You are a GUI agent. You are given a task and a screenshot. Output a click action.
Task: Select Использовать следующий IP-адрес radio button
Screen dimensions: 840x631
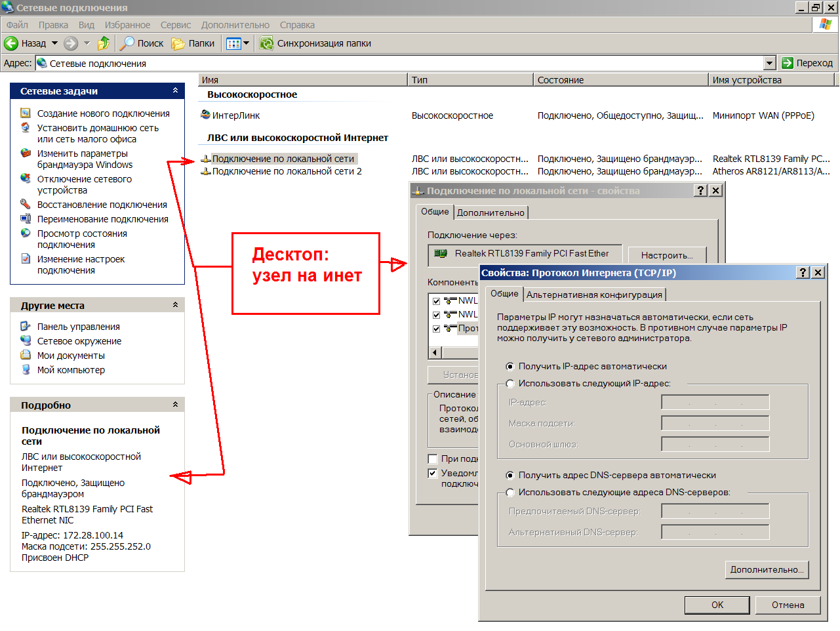point(510,384)
